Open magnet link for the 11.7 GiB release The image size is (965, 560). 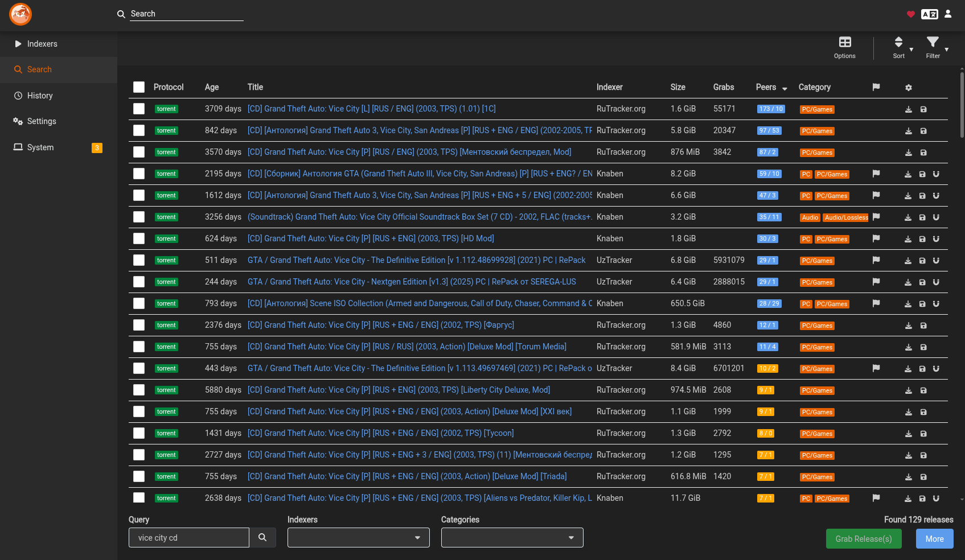936,499
